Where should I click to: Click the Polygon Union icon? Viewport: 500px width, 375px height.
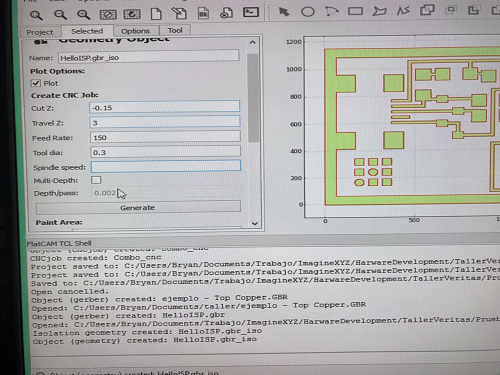point(427,10)
